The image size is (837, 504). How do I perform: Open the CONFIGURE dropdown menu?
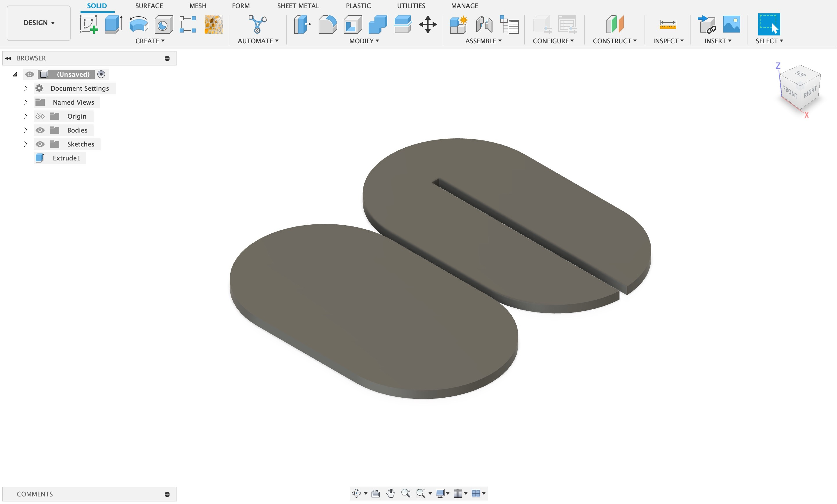pyautogui.click(x=553, y=41)
